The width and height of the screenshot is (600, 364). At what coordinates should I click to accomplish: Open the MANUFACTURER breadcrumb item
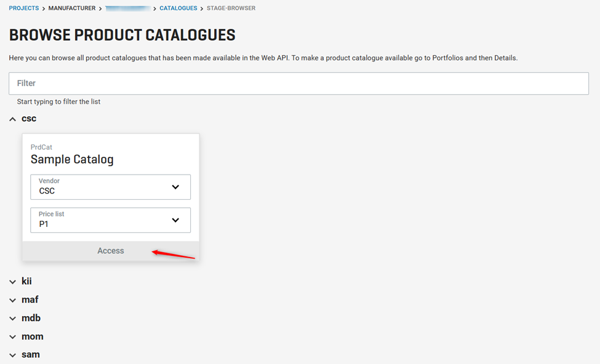coord(71,8)
